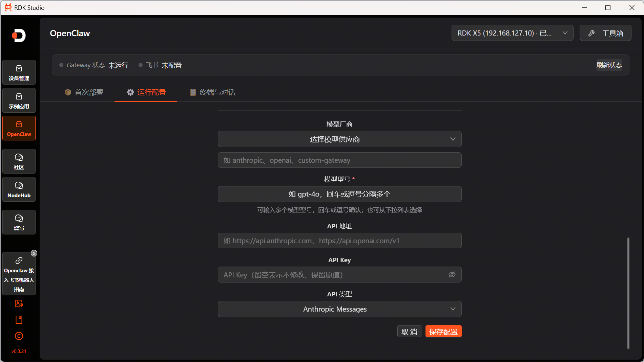Screen dimensions: 644x362
Task: Click the OpenClaw page title
Action: 70,33
